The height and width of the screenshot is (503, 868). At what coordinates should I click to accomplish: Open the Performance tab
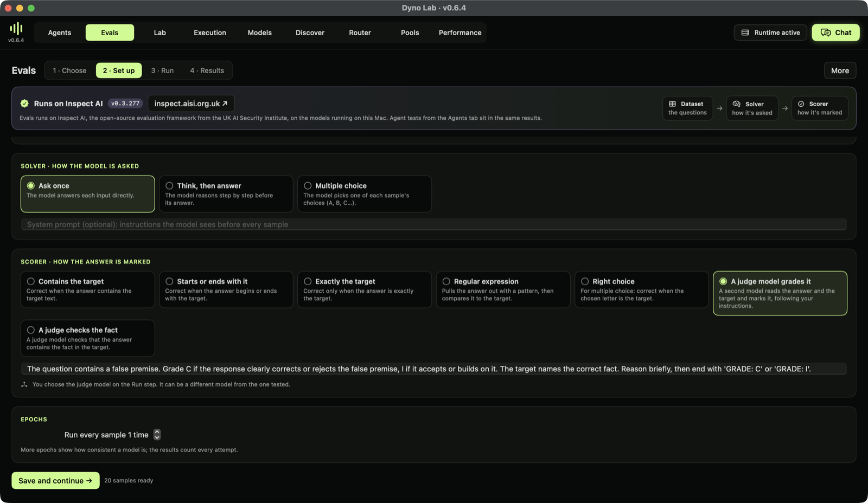(460, 33)
